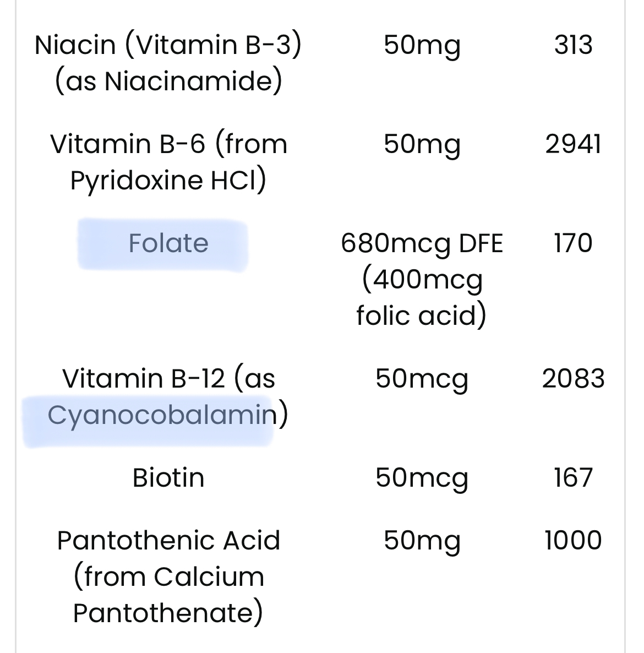The height and width of the screenshot is (653, 644).
Task: Select the 50mcg Vitamin B-12 amount
Action: (x=422, y=380)
